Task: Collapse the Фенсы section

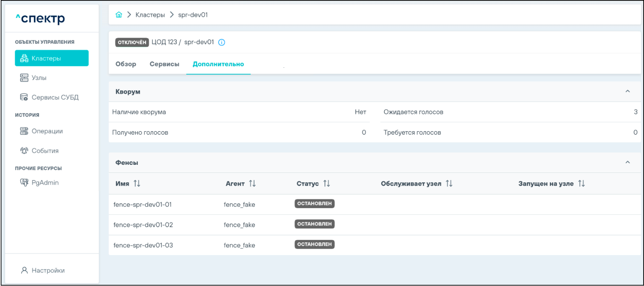Action: click(628, 162)
